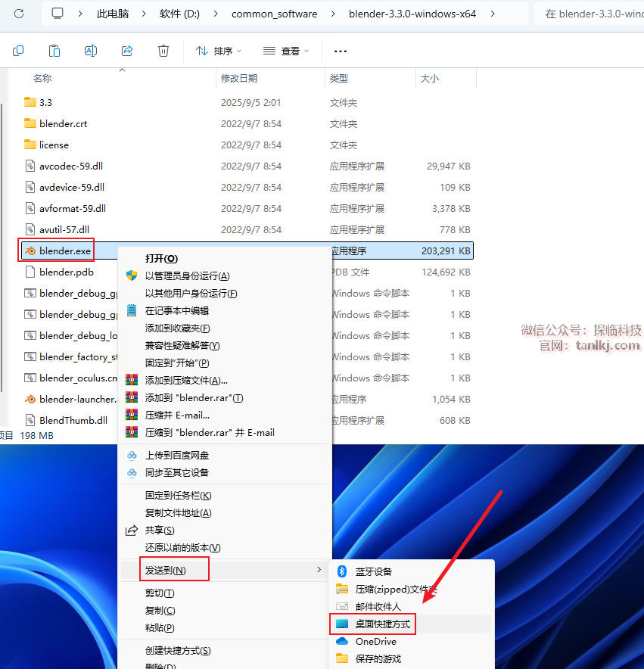Click the admin shield icon in context menu
The width and height of the screenshot is (644, 669).
click(132, 275)
